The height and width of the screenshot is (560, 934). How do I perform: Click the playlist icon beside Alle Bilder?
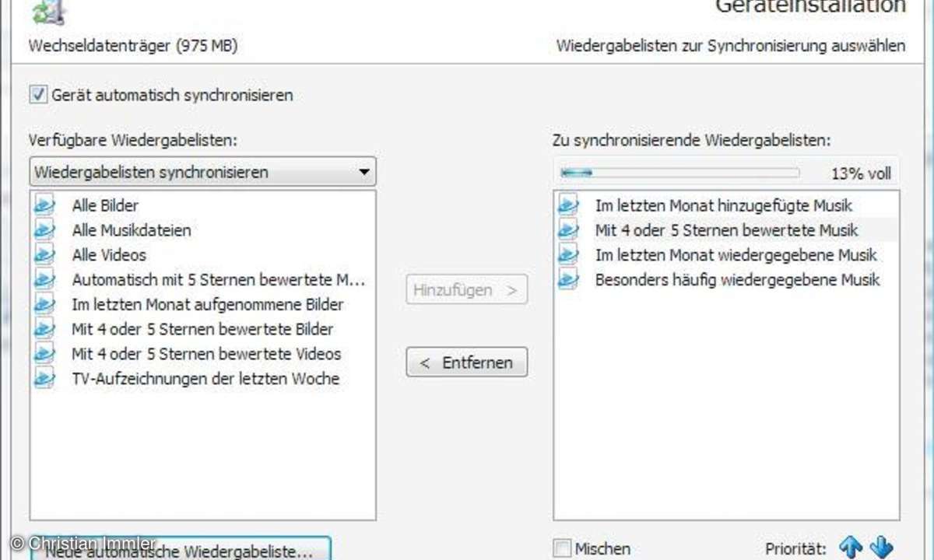45,205
